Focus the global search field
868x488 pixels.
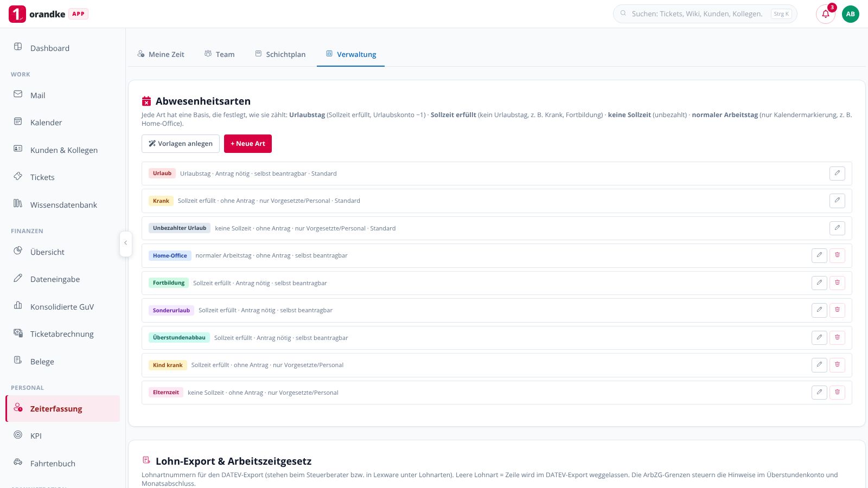click(x=705, y=14)
